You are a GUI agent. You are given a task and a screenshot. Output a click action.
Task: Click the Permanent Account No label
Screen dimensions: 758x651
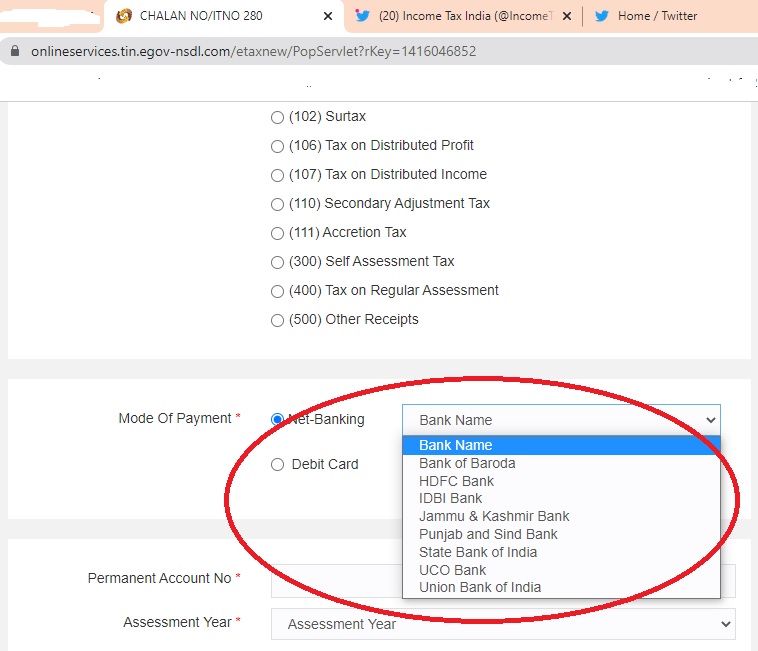coord(160,578)
